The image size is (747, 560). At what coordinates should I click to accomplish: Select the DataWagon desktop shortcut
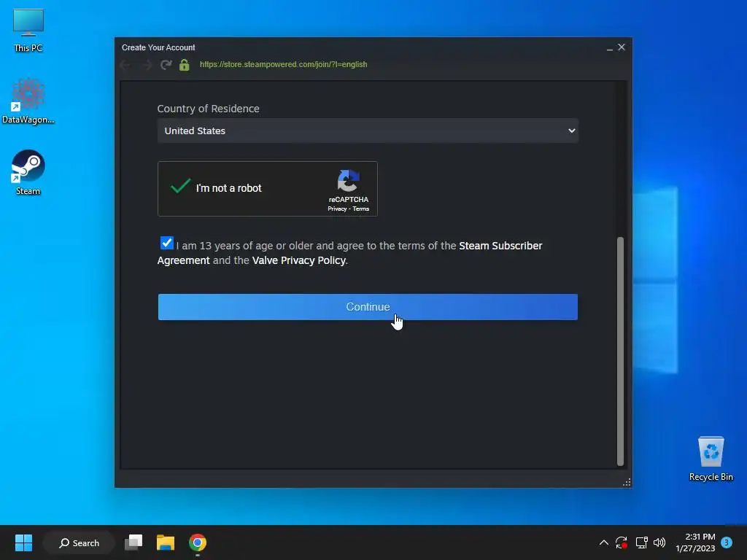click(28, 101)
